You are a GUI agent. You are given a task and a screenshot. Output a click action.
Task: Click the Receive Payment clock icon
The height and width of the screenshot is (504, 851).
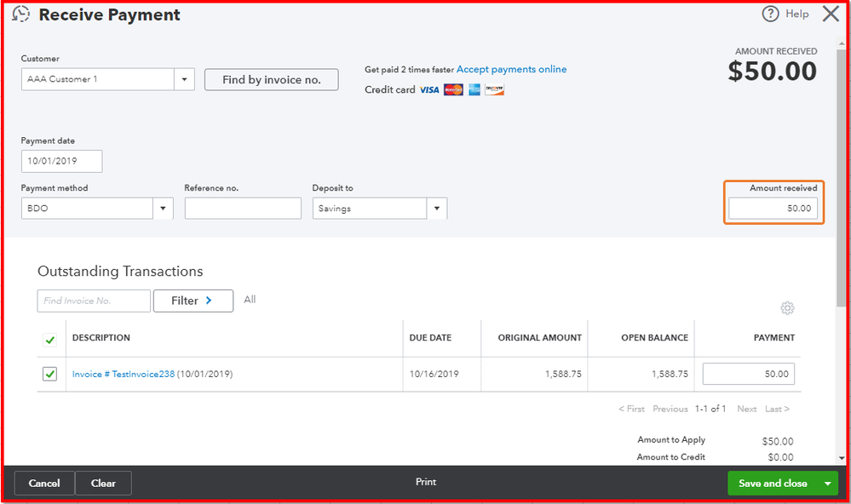click(20, 14)
